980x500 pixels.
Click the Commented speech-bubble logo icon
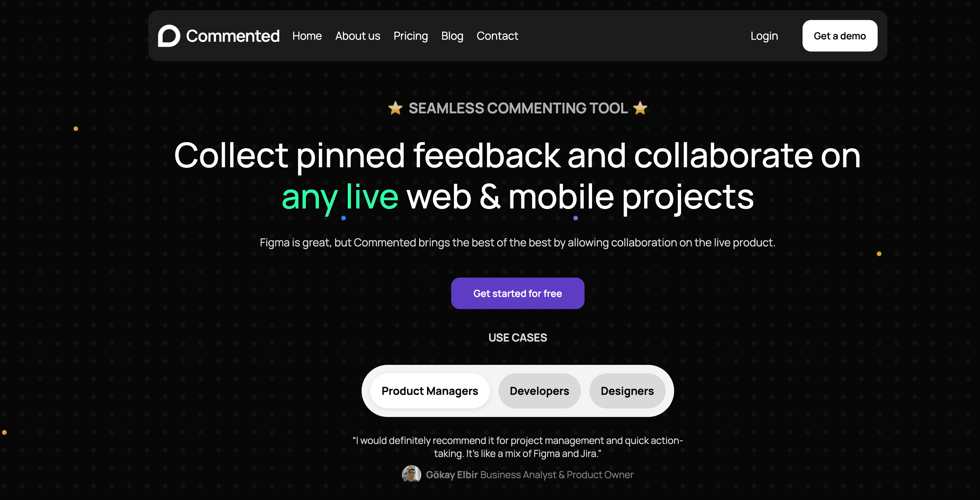point(169,36)
